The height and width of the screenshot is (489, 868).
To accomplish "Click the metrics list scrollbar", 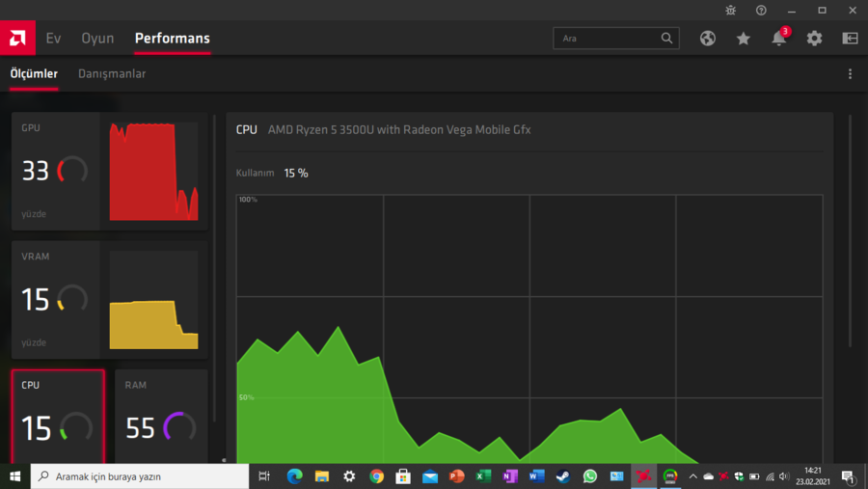I will [x=215, y=268].
